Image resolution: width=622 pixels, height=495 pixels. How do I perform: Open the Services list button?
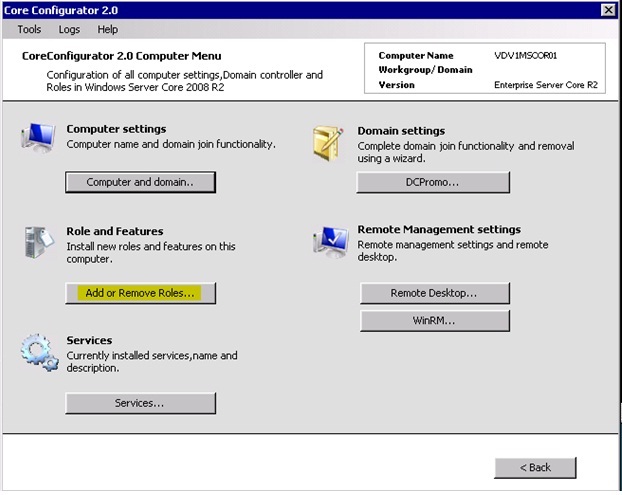click(140, 403)
